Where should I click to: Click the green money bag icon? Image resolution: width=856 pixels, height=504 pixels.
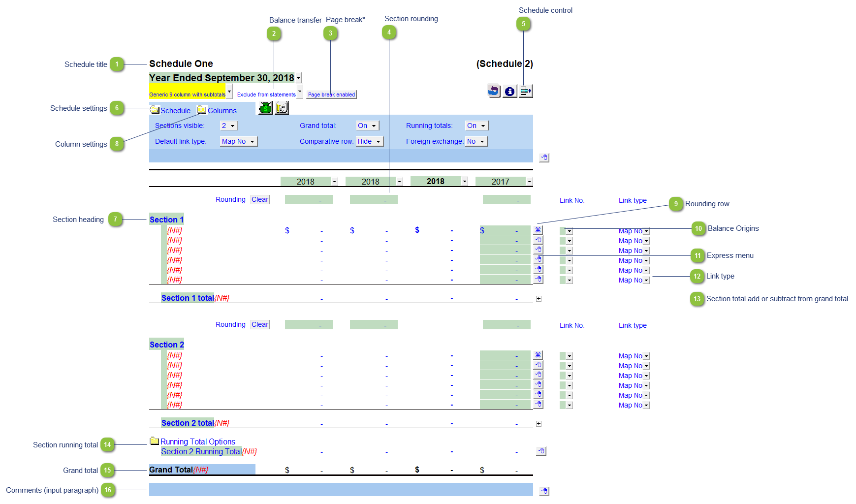click(x=265, y=108)
